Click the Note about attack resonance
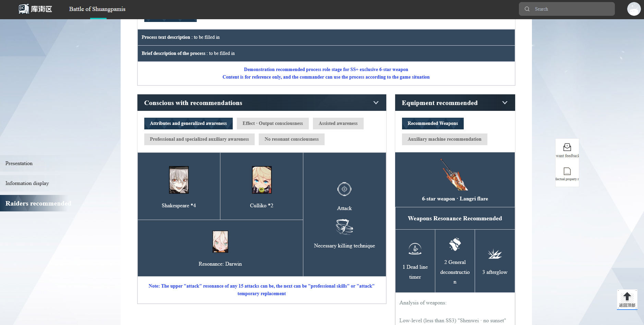This screenshot has width=644, height=325. point(262,290)
